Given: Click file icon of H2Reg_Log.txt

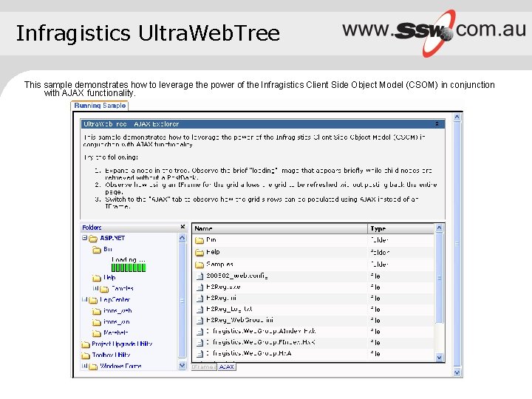Looking at the screenshot, I should point(200,310).
